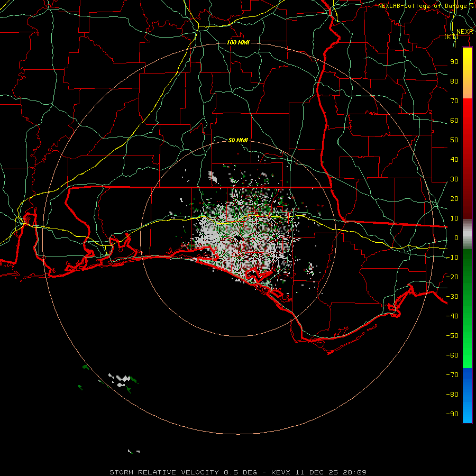Screen dimensions: 476x476
Task: Click the -50 scale label
Action: point(452,335)
